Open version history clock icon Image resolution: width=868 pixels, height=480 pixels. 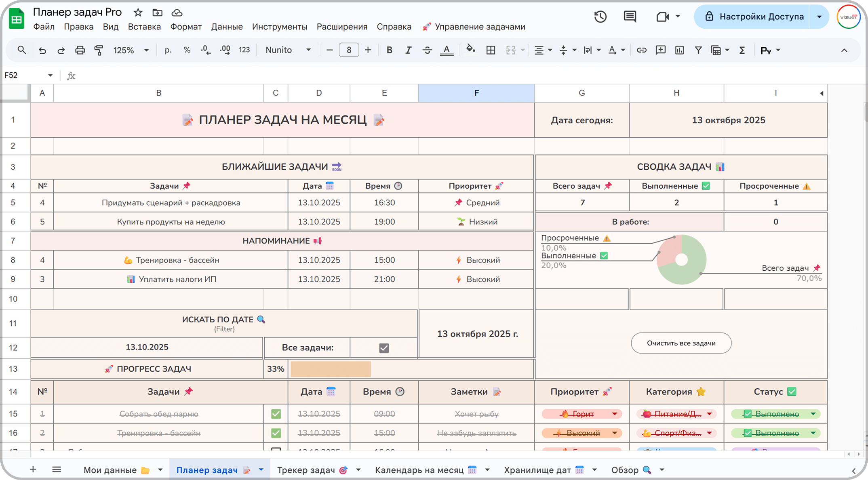600,17
